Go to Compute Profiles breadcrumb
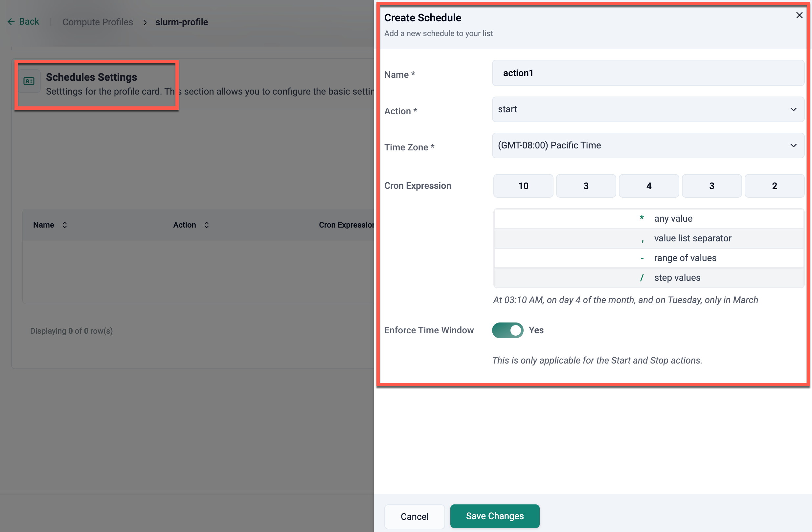 pos(98,22)
